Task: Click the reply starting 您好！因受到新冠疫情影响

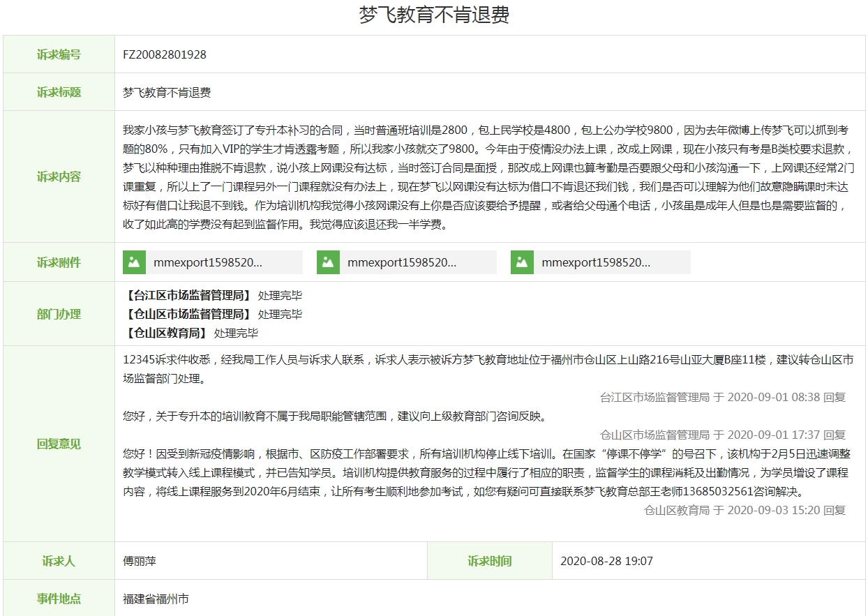Action: (488, 472)
